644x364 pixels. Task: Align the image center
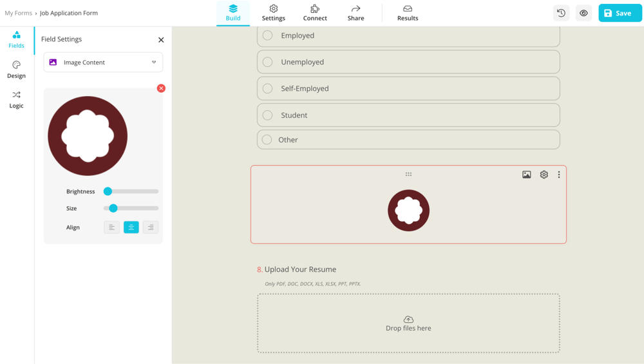pos(131,227)
